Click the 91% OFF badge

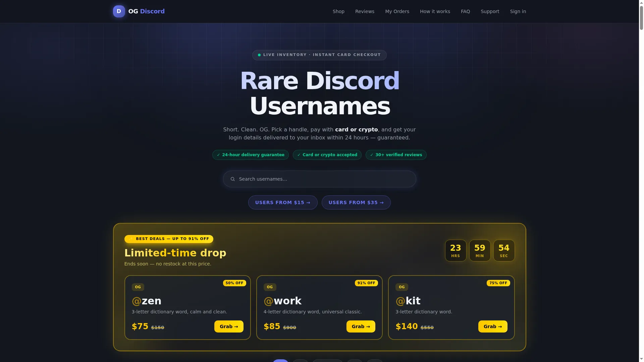[366, 283]
